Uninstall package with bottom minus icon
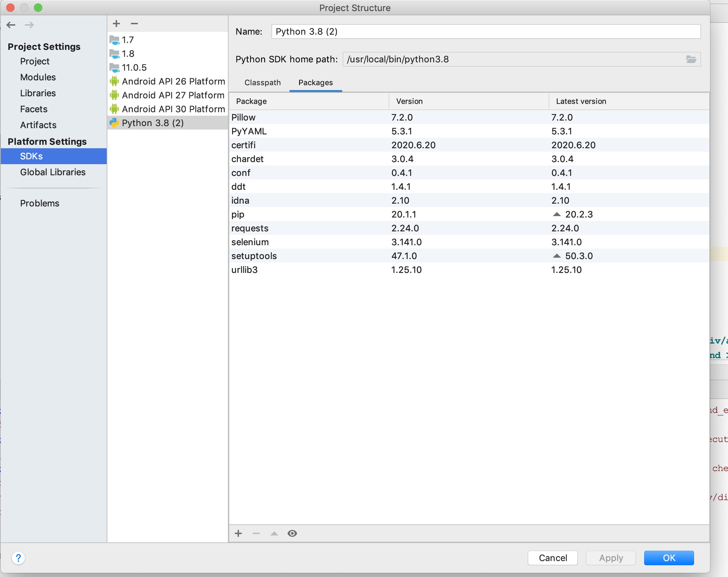 256,533
